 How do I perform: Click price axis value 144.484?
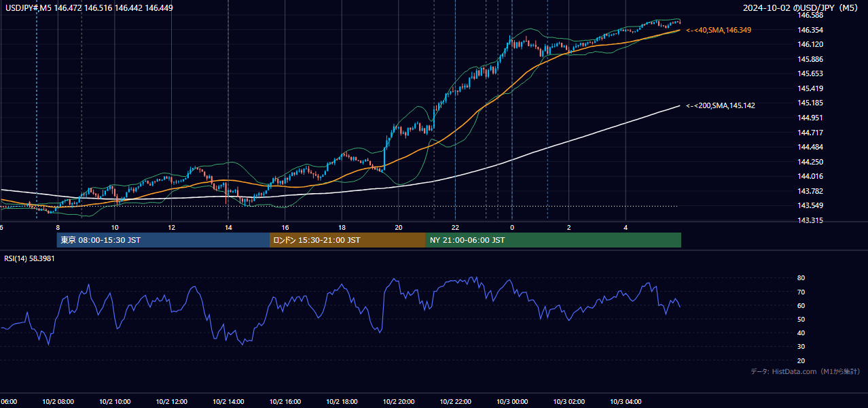pos(810,147)
